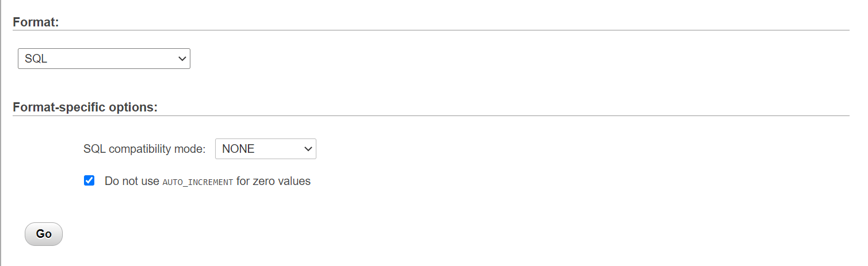The height and width of the screenshot is (266, 868).
Task: Click the chevron arrow beside NONE
Action: click(x=307, y=149)
